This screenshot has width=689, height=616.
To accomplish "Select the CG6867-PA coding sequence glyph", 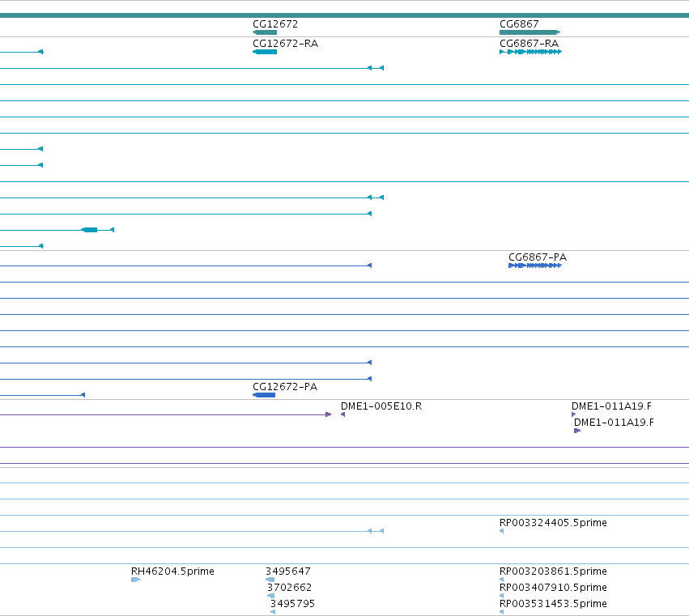I will point(535,266).
